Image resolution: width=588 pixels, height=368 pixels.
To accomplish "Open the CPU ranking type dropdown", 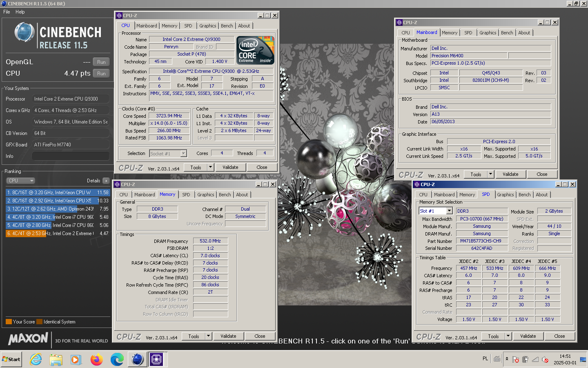I will [20, 181].
